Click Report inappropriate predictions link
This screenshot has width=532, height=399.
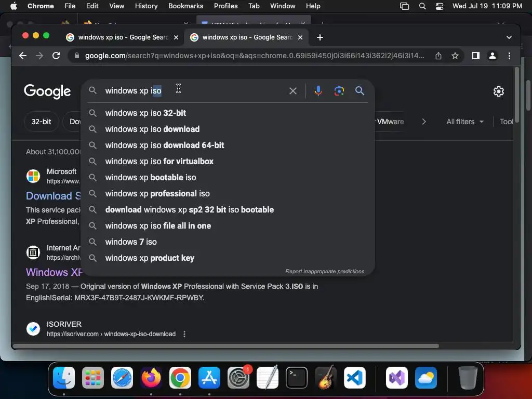pos(325,271)
